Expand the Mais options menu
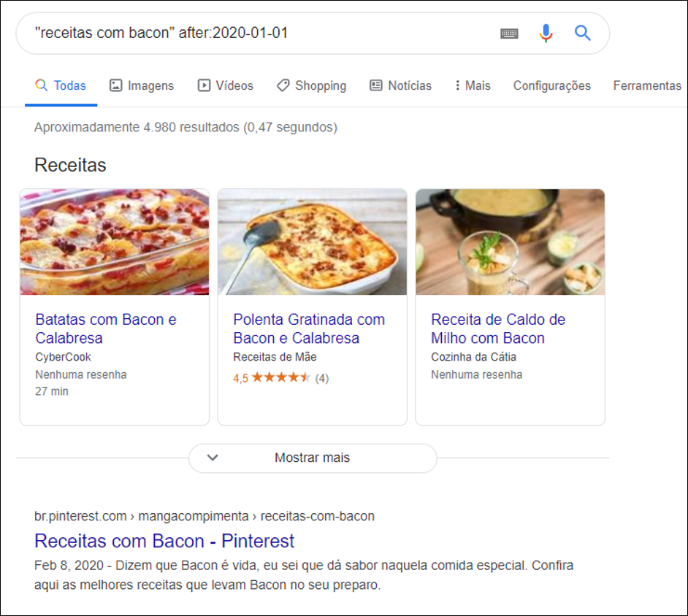Screen dimensions: 688x616 point(472,85)
